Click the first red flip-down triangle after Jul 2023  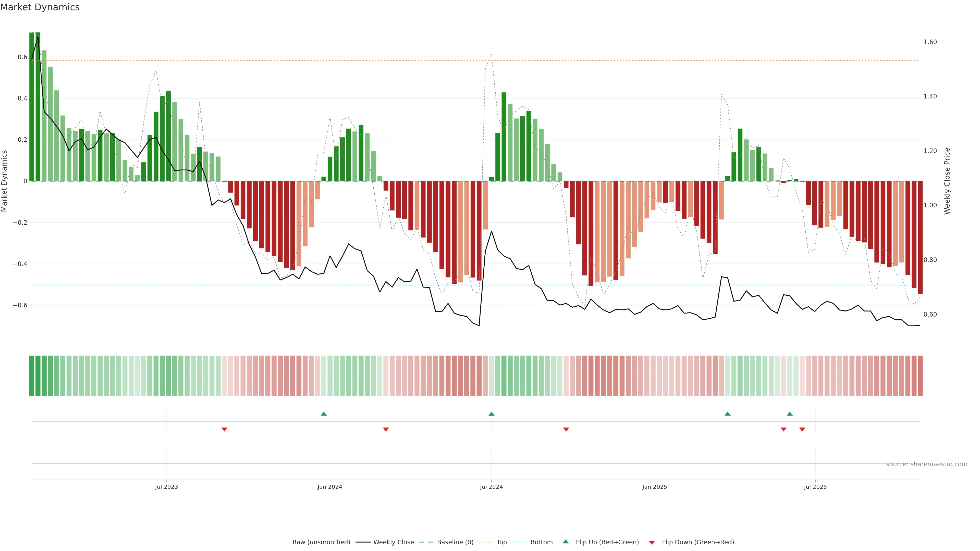tap(225, 429)
